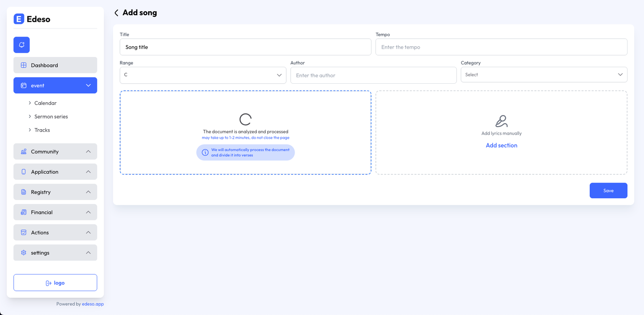
Task: Click the Add section link
Action: click(501, 145)
